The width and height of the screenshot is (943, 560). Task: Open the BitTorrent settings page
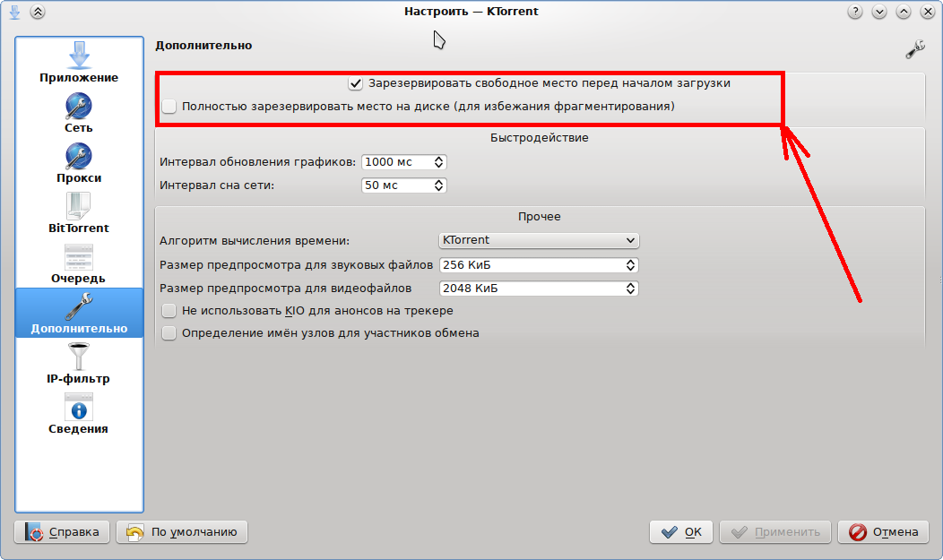[x=79, y=213]
